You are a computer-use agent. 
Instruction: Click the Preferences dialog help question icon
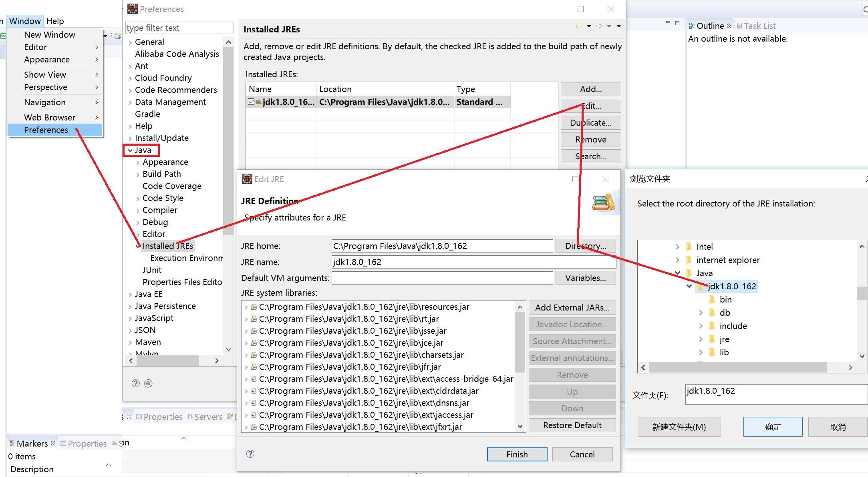tap(136, 383)
